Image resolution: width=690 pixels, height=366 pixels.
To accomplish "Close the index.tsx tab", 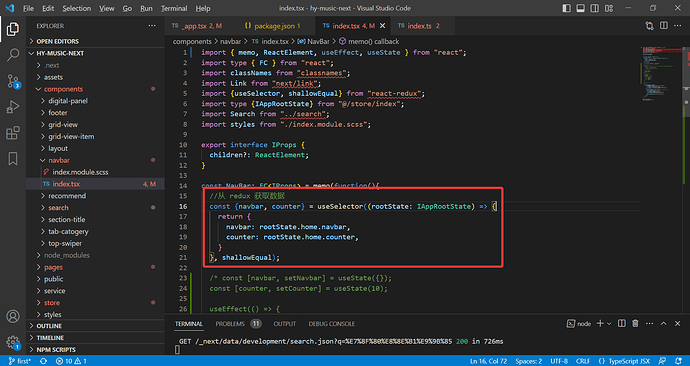I will click(x=382, y=26).
